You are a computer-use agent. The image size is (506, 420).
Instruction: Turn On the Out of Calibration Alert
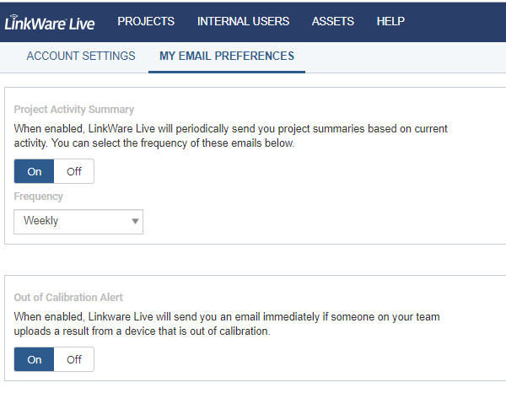[35, 359]
